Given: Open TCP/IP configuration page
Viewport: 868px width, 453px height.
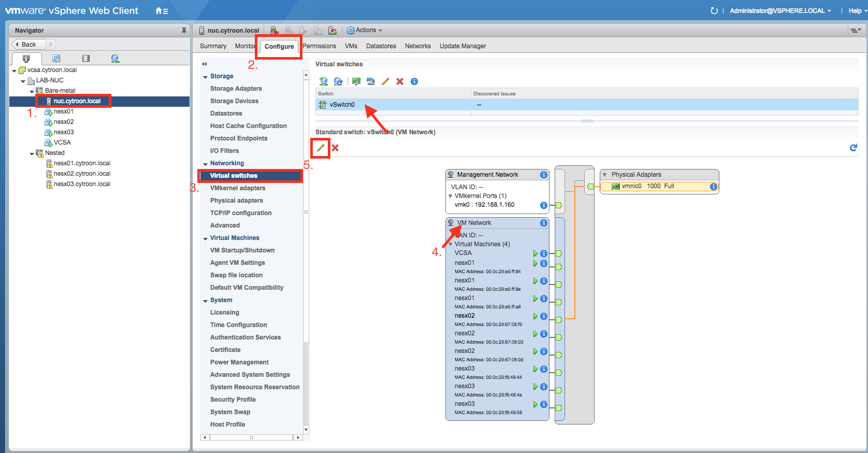Looking at the screenshot, I should (241, 213).
